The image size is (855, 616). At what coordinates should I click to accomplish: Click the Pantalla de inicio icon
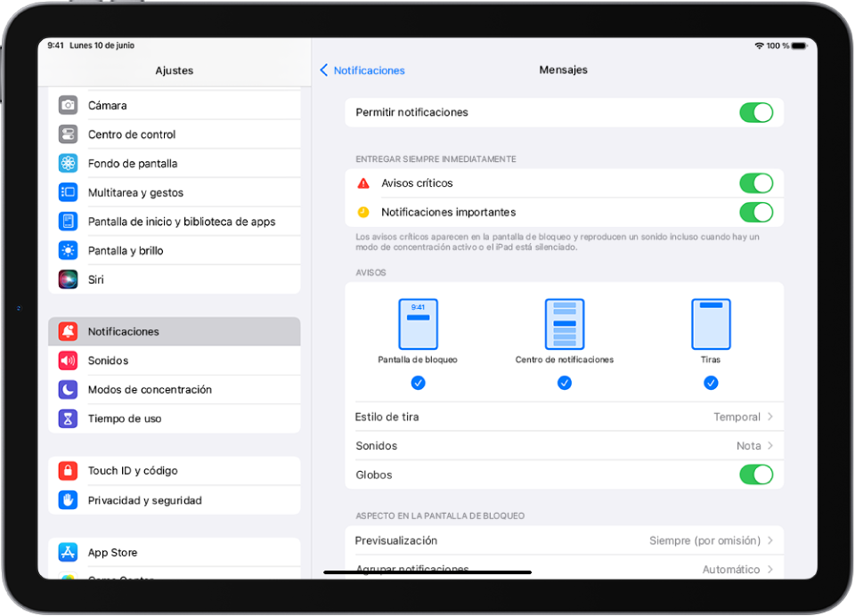pyautogui.click(x=68, y=222)
